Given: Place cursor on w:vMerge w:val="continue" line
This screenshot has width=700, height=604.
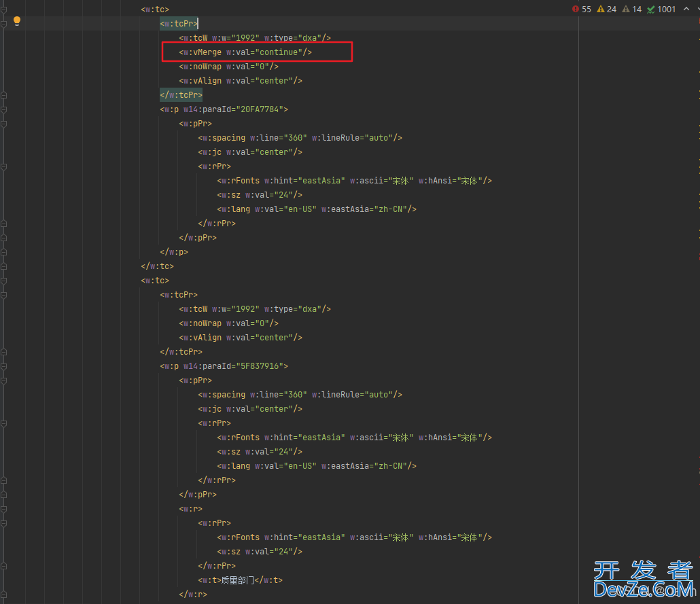Looking at the screenshot, I should click(x=245, y=52).
